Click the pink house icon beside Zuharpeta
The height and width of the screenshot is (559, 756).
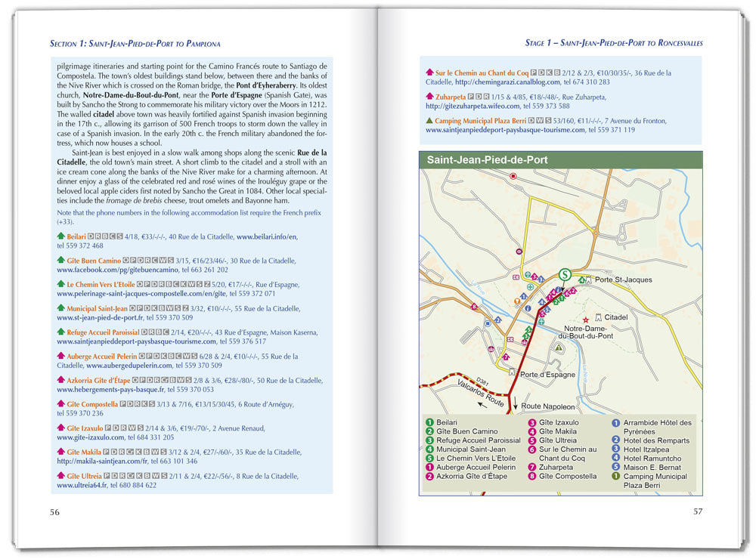(429, 97)
